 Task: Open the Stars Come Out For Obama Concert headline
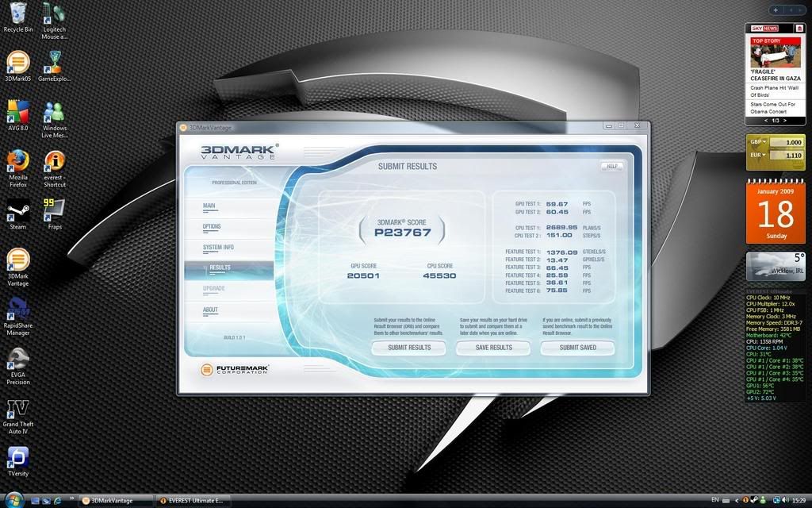pos(772,108)
